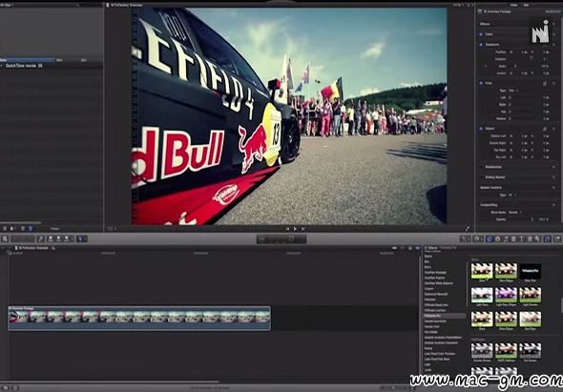Image resolution: width=563 pixels, height=392 pixels.
Task: Choose the Dot Screen effect thumbnail
Action: [x=530, y=351]
